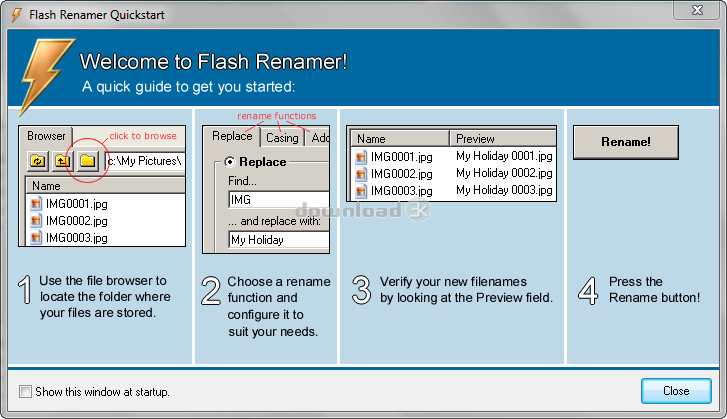Select IMG0002.jpg in the browser list
This screenshot has height=419, width=727.
pos(77,221)
